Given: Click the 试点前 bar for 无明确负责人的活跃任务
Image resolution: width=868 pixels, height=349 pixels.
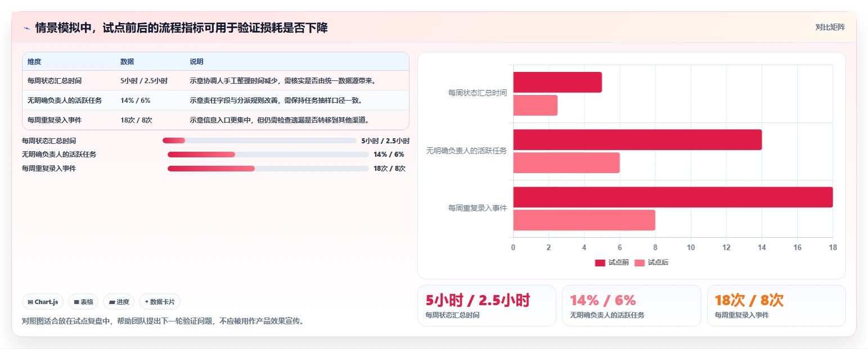Looking at the screenshot, I should point(637,140).
